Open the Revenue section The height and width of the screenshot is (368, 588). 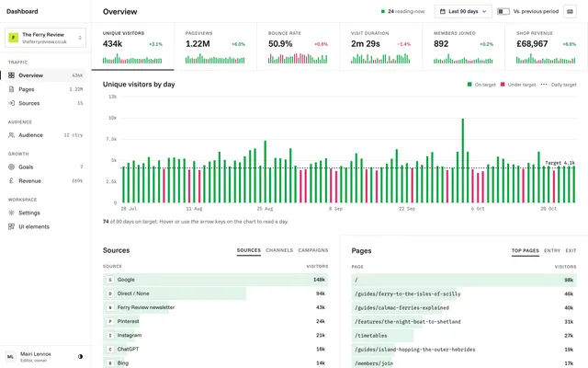tap(45, 181)
